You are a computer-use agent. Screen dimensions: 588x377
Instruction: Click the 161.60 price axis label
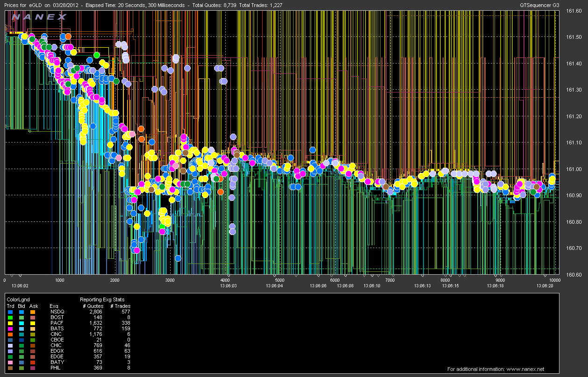click(x=573, y=11)
